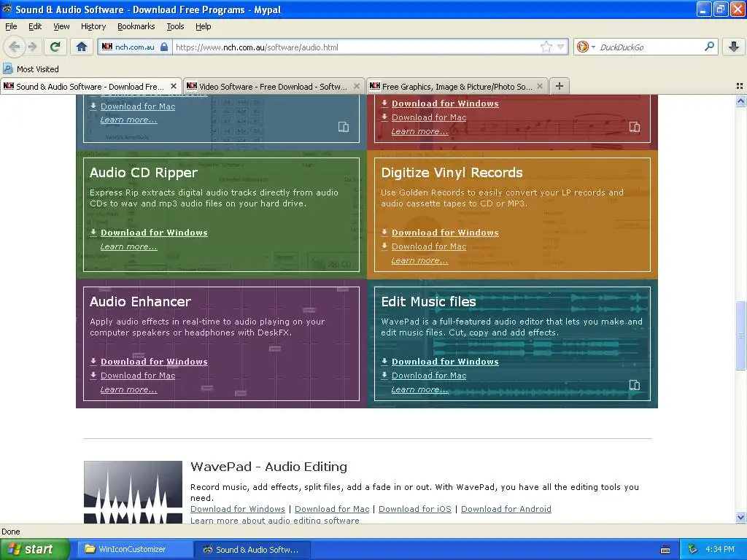Click the keyboard icon in taskbar
This screenshot has height=560, width=747.
pyautogui.click(x=665, y=550)
